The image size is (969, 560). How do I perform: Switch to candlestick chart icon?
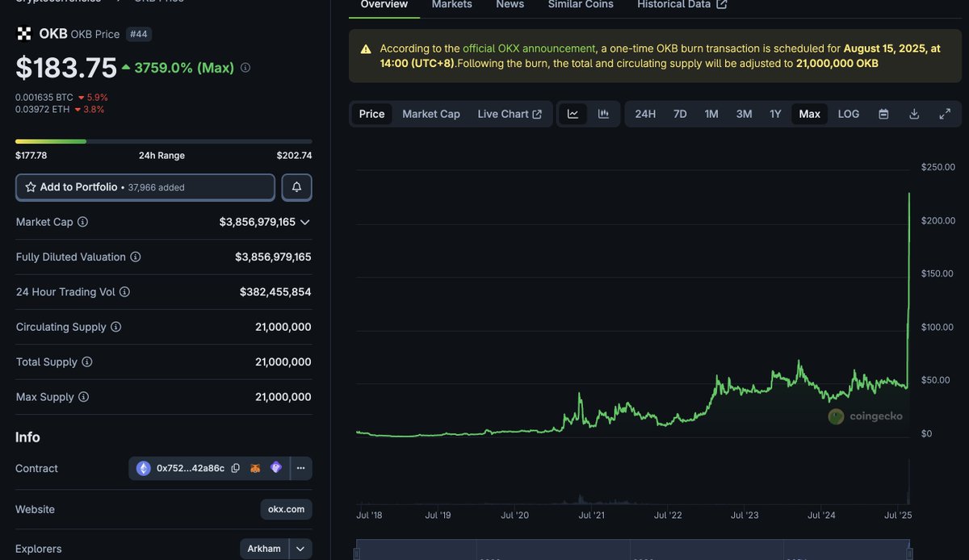pyautogui.click(x=603, y=114)
